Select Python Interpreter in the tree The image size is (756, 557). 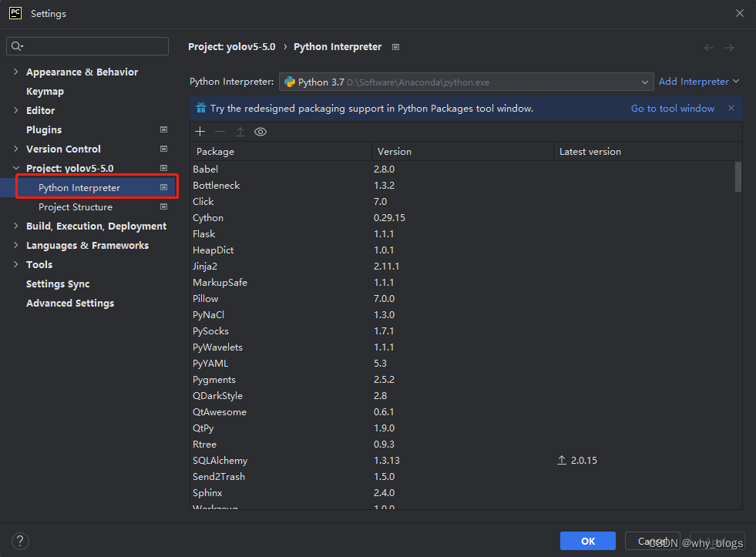79,187
